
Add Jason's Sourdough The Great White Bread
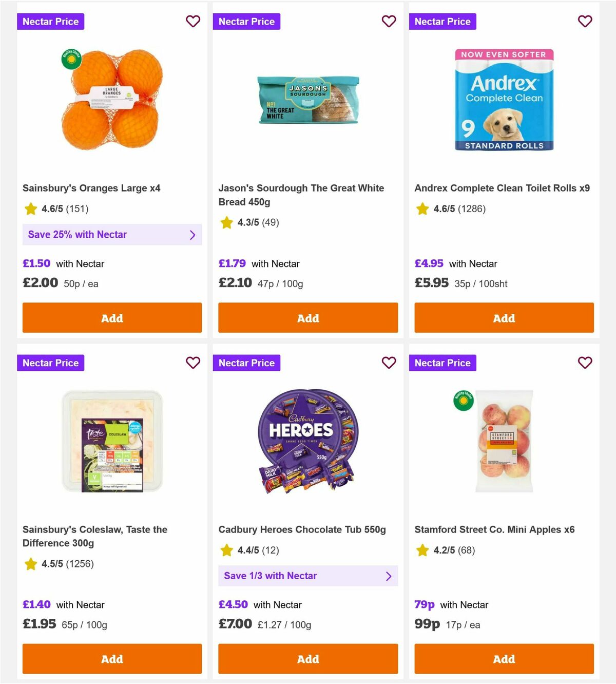308,318
